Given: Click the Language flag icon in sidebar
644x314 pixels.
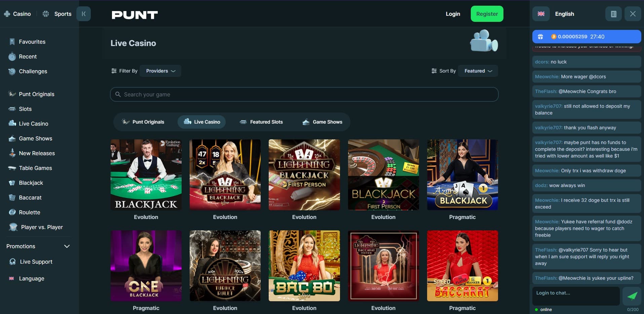Looking at the screenshot, I should 11,278.
